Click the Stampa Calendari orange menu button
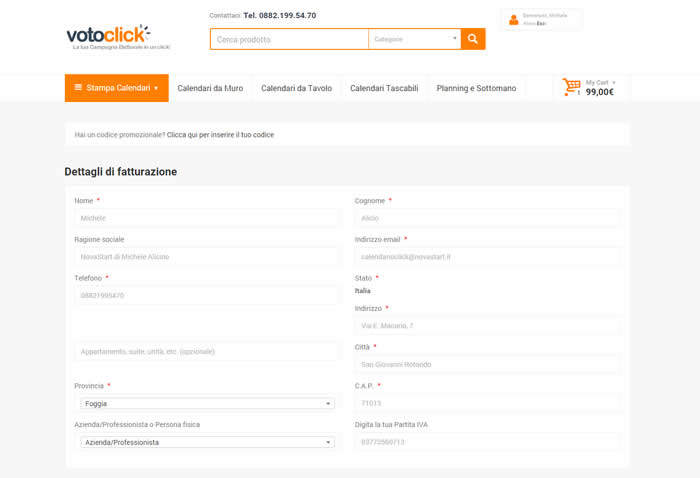Viewport: 700px width, 478px height. coord(117,88)
